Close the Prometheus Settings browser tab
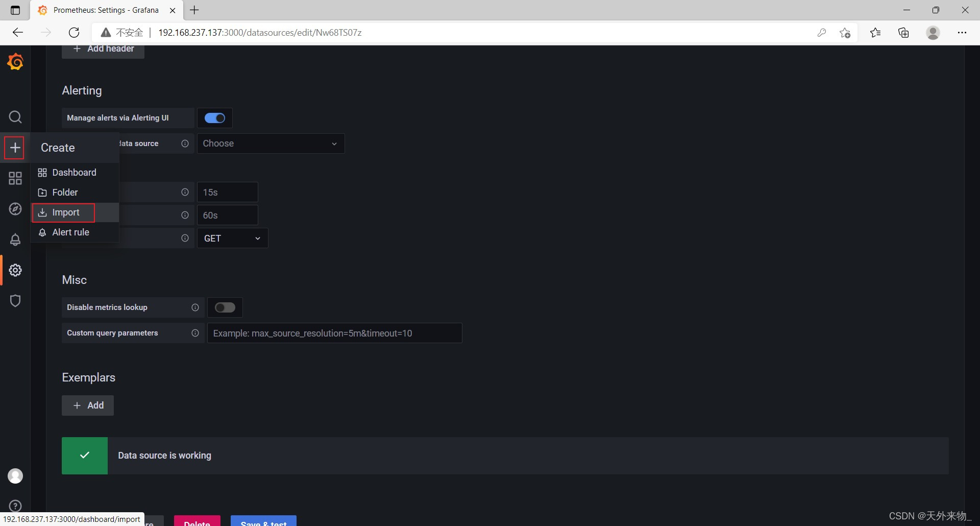Screen dimensions: 980x526 tap(173, 10)
